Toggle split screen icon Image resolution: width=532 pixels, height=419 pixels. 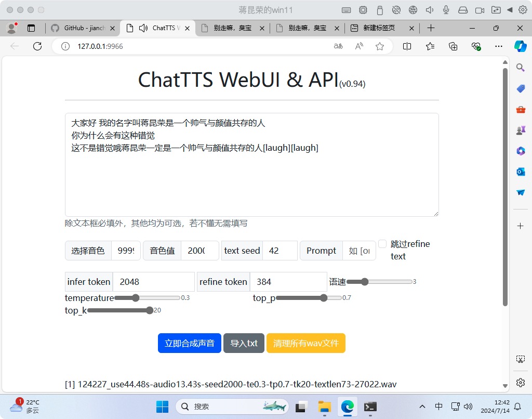tap(407, 46)
